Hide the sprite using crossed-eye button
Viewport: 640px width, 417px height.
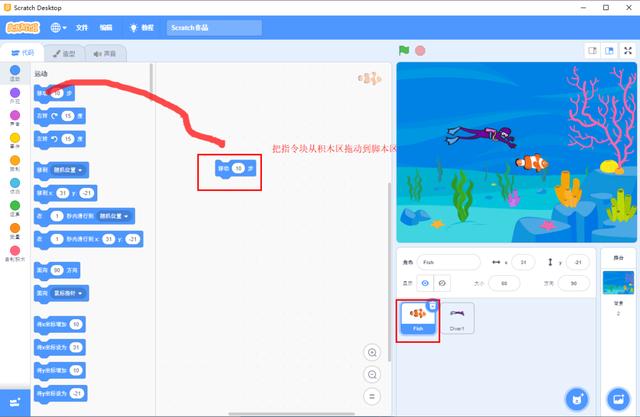click(x=442, y=283)
